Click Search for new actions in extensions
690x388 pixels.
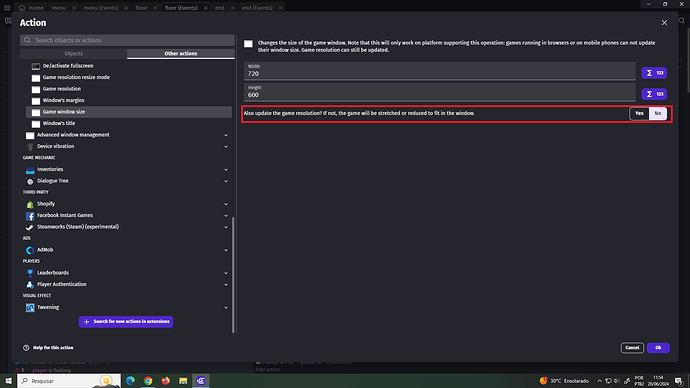126,322
